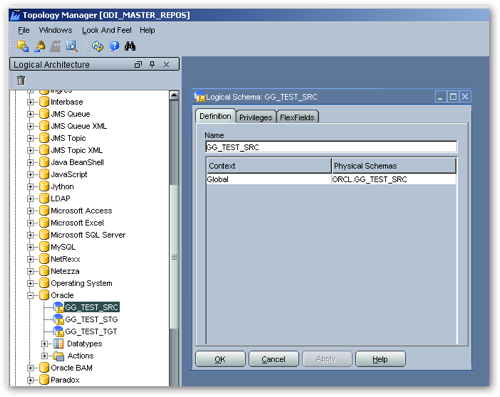This screenshot has width=500, height=397.
Task: Expand the Actions tree node
Action: 45,356
